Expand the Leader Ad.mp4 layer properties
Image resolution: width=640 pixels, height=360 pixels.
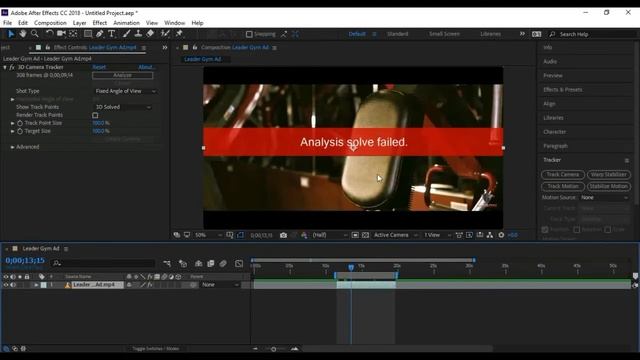[x=36, y=285]
